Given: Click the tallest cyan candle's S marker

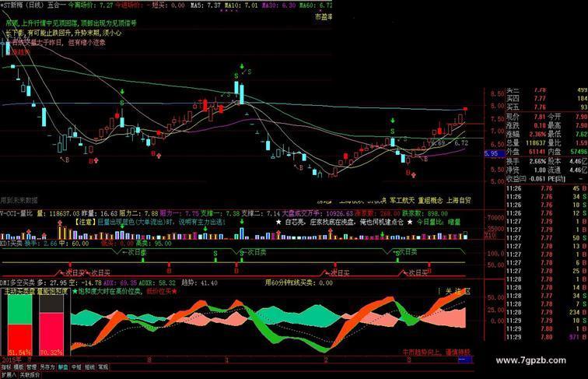Looking at the screenshot, I should tap(236, 75).
